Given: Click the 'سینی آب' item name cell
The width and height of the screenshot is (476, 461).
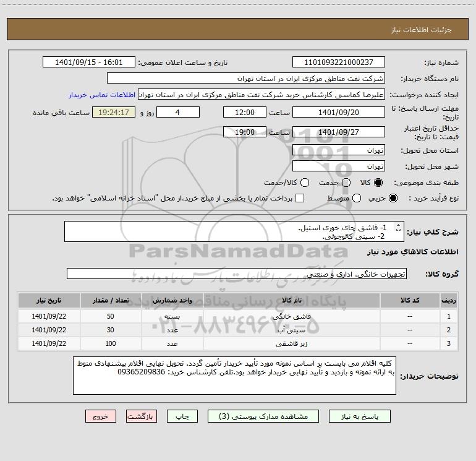Looking at the screenshot, I should [291, 330].
